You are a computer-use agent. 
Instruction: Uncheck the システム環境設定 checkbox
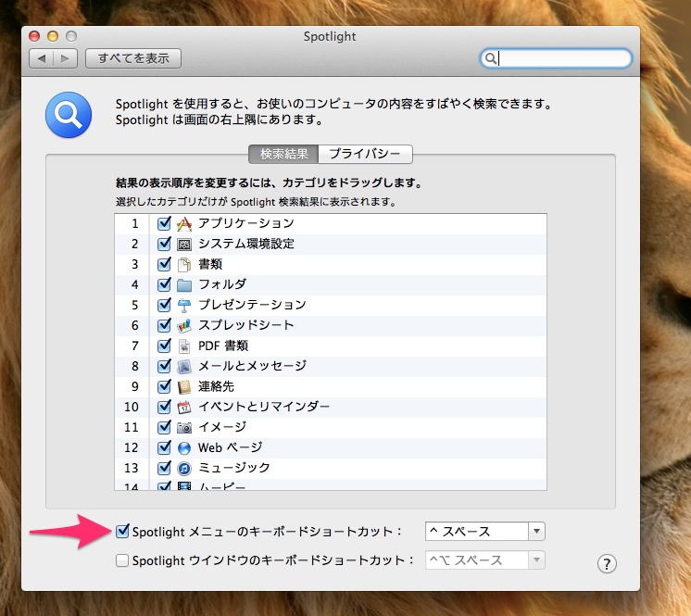pos(164,244)
